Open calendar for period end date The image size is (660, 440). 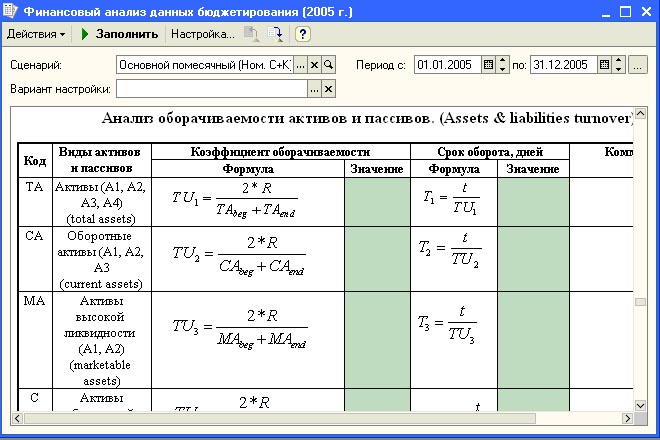pyautogui.click(x=604, y=65)
